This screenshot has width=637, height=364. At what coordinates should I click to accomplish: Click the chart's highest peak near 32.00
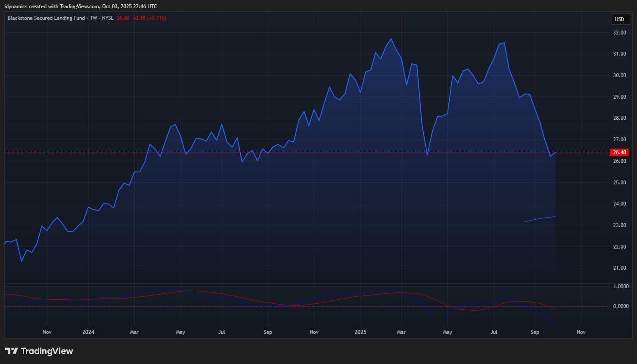[391, 39]
